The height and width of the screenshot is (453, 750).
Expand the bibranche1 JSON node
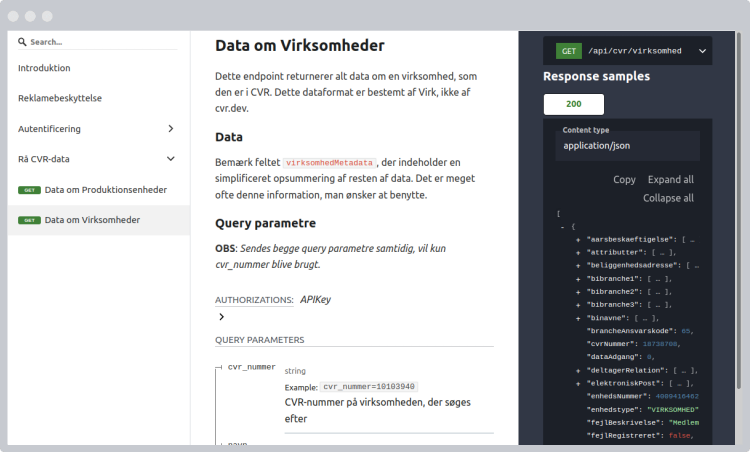coord(578,279)
